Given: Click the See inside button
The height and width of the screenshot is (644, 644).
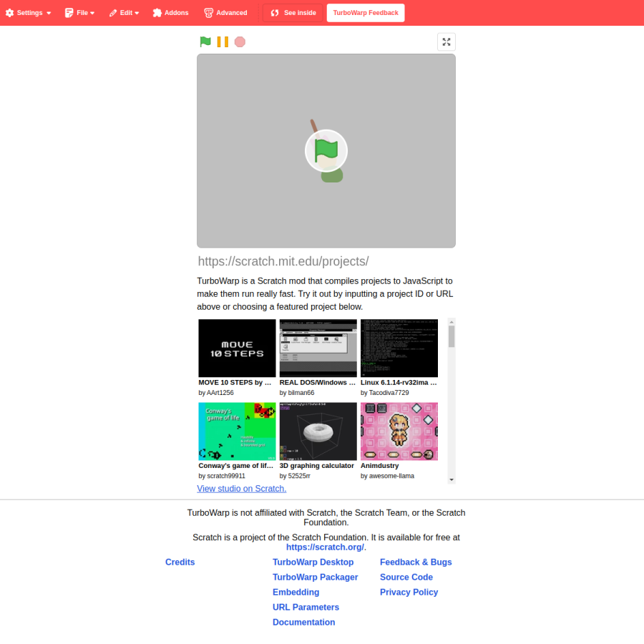Looking at the screenshot, I should coord(293,13).
